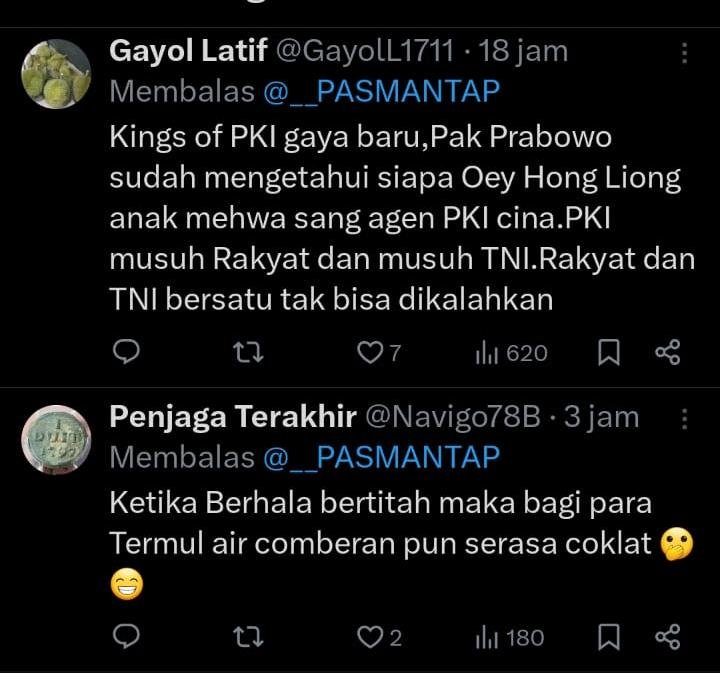The height and width of the screenshot is (673, 720).
Task: Bookmark Gayol Latif's tweet
Action: pyautogui.click(x=608, y=352)
